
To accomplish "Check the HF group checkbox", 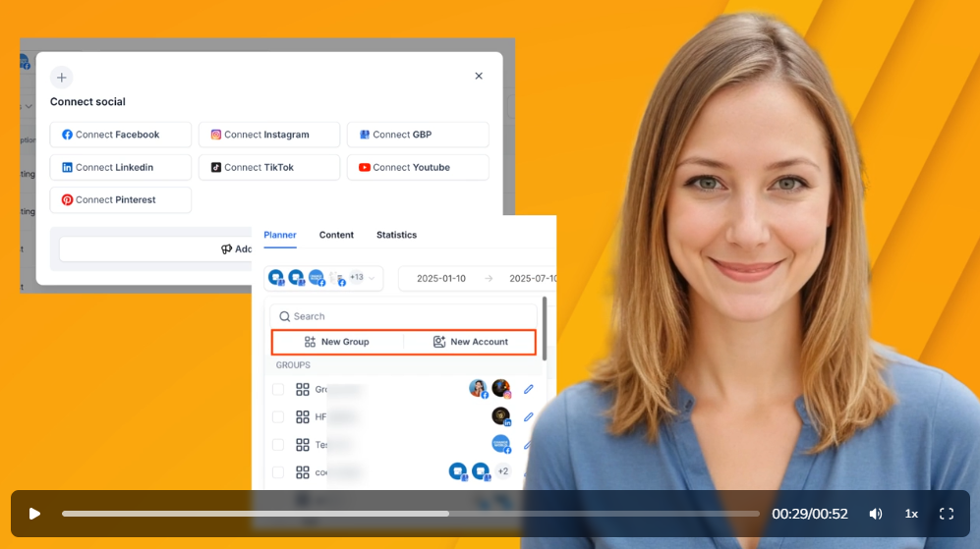I will coord(278,416).
